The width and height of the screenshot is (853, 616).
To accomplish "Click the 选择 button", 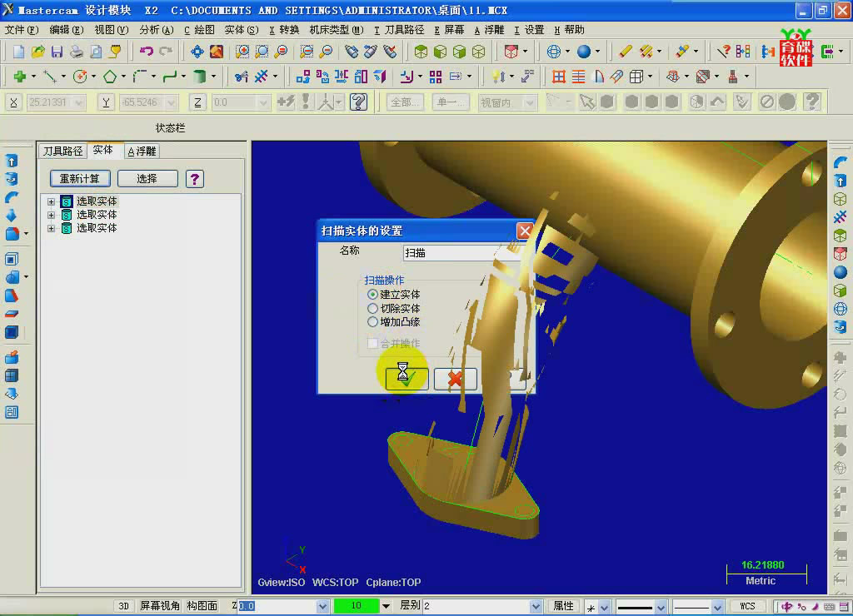I will [147, 179].
